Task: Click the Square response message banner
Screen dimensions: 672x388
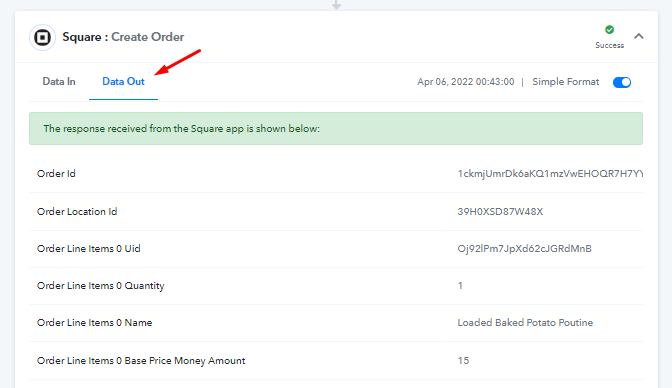Action: [336, 129]
